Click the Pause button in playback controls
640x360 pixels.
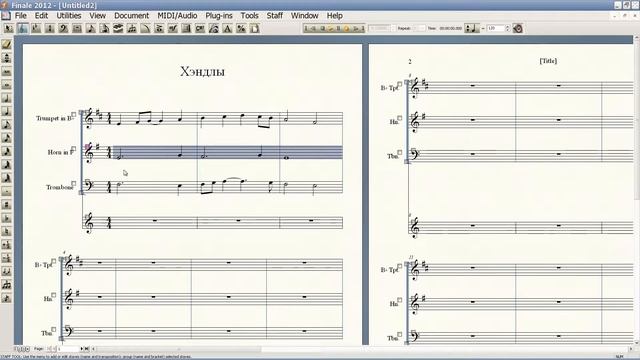coord(338,29)
